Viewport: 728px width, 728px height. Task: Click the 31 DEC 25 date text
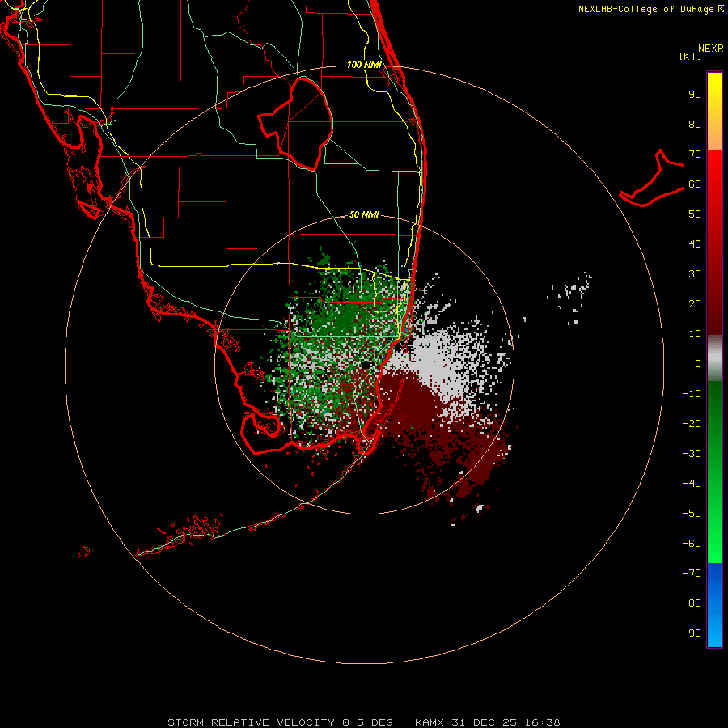click(485, 722)
